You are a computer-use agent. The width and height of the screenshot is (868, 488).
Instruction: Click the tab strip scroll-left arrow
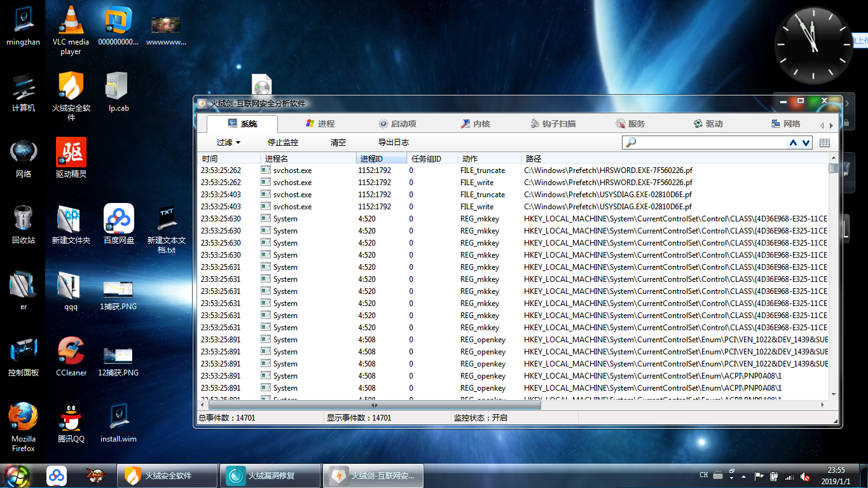click(x=822, y=125)
